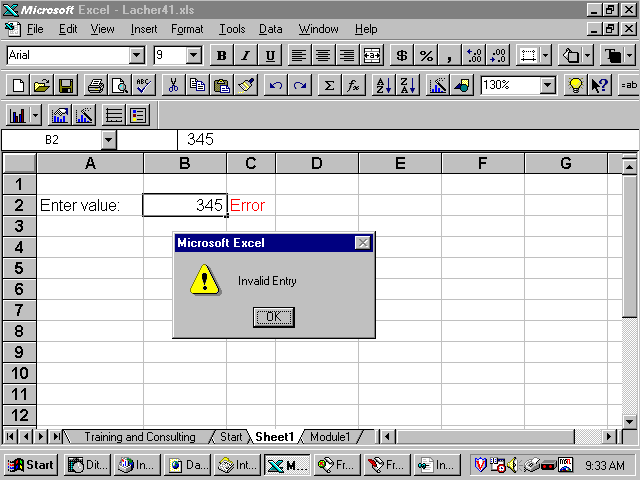
Task: Apply Currency style dollar icon
Action: click(402, 55)
